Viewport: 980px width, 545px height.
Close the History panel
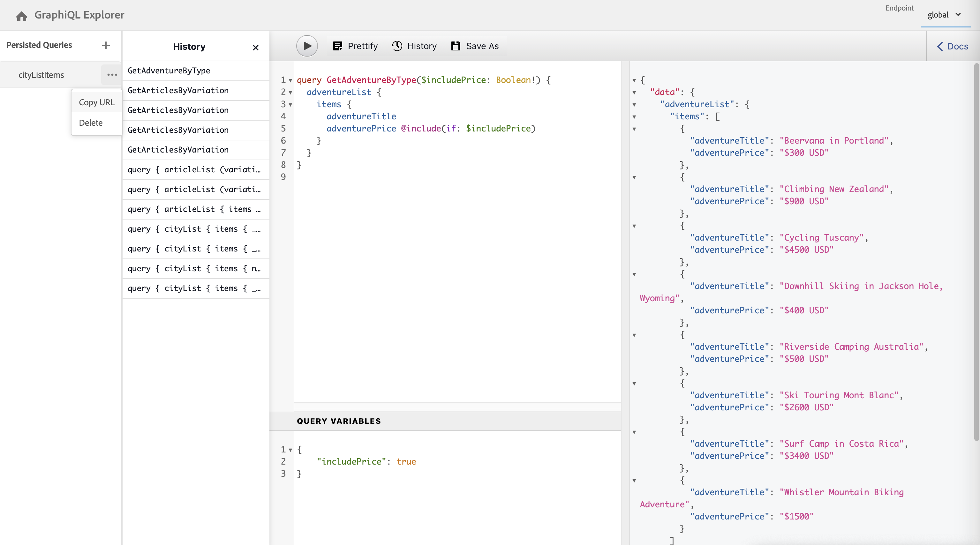pyautogui.click(x=255, y=47)
